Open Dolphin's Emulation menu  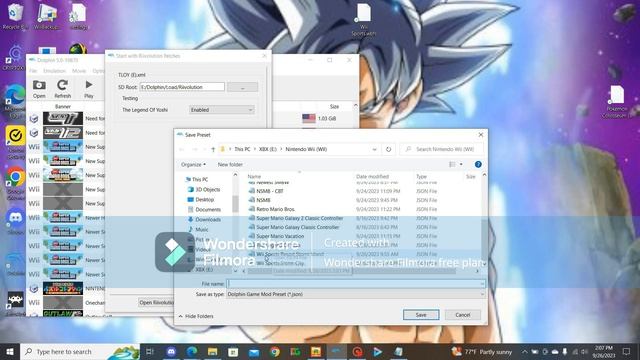click(54, 71)
